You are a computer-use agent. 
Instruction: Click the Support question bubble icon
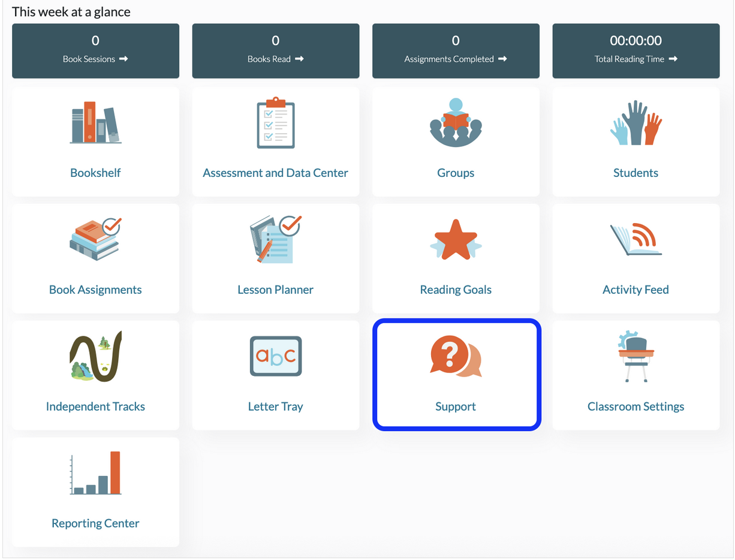[456, 356]
